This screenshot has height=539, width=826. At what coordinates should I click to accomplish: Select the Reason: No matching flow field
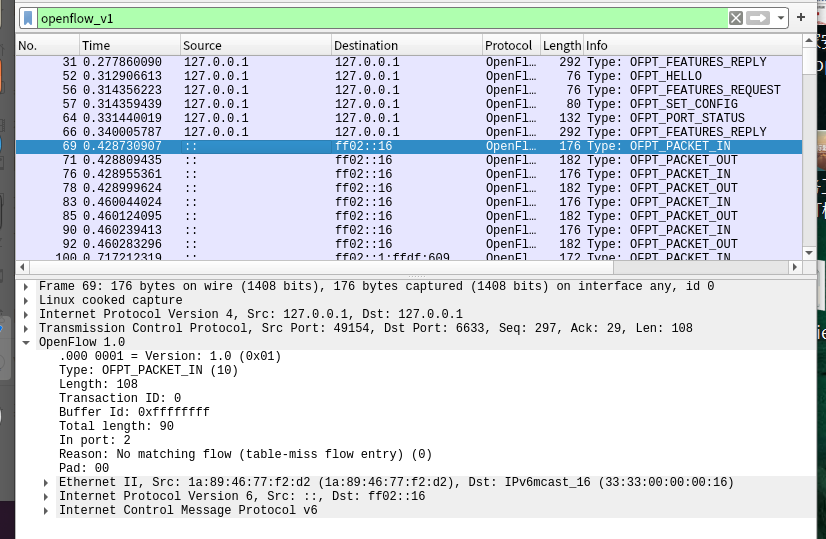(x=245, y=454)
